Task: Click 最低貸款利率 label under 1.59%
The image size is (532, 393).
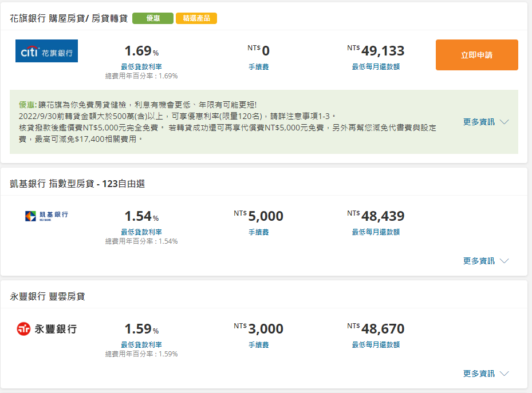Action: pos(141,345)
